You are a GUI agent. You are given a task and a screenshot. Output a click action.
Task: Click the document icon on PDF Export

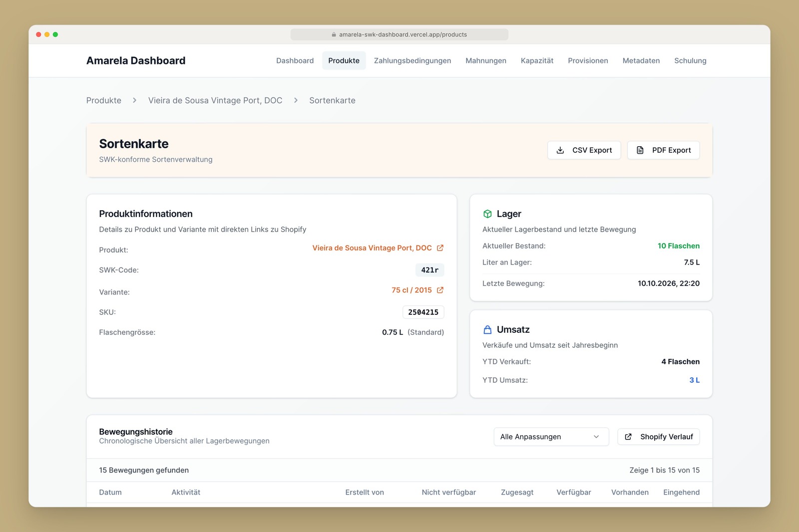pos(640,150)
